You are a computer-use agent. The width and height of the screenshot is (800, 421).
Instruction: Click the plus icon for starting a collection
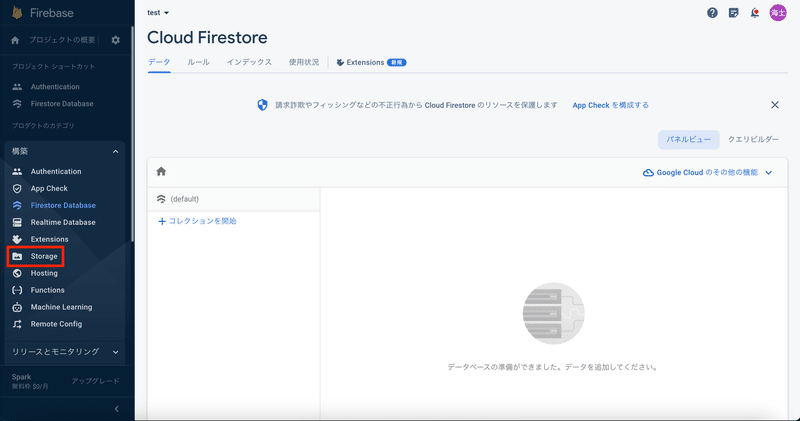[x=162, y=221]
